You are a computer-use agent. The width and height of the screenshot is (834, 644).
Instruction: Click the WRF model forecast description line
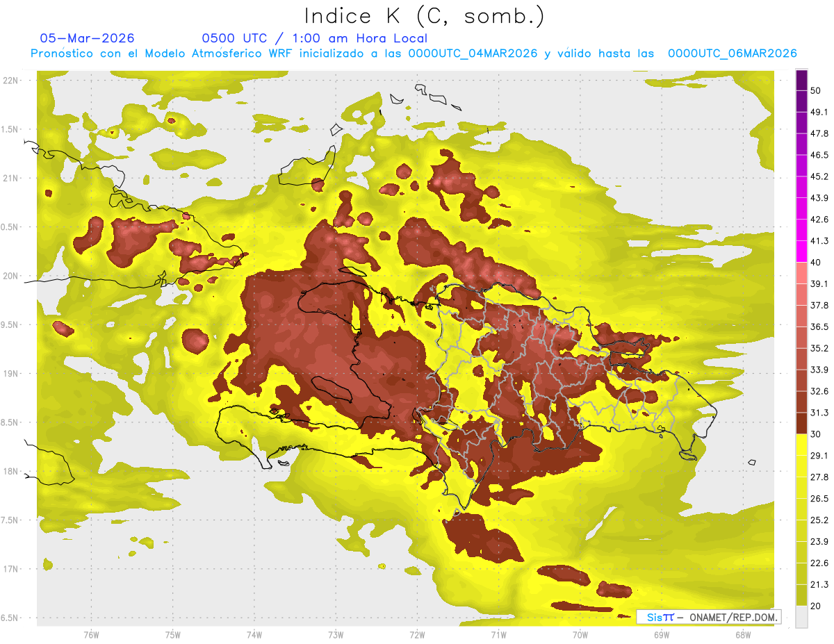[x=414, y=53]
